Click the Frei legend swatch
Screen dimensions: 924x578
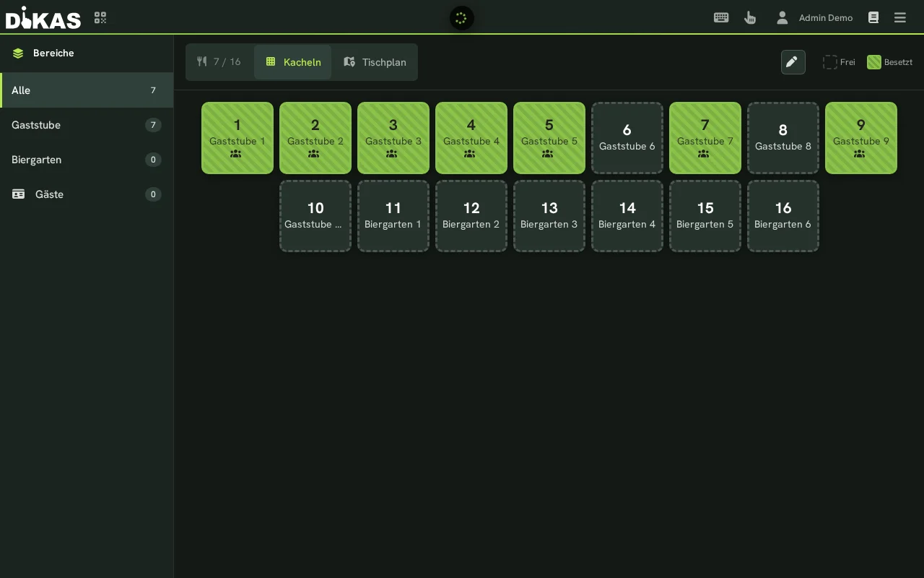(830, 62)
